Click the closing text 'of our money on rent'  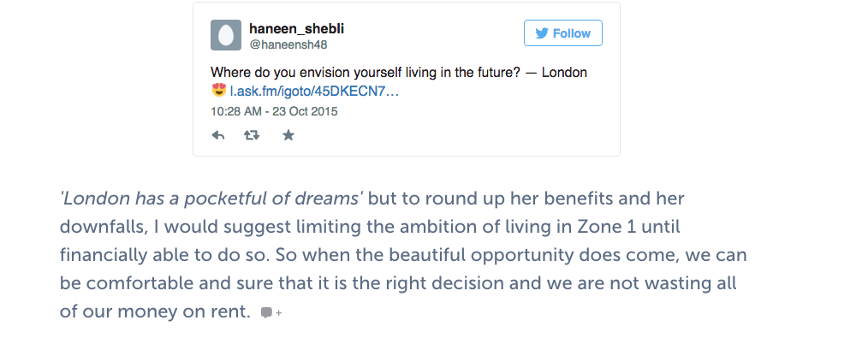point(154,311)
